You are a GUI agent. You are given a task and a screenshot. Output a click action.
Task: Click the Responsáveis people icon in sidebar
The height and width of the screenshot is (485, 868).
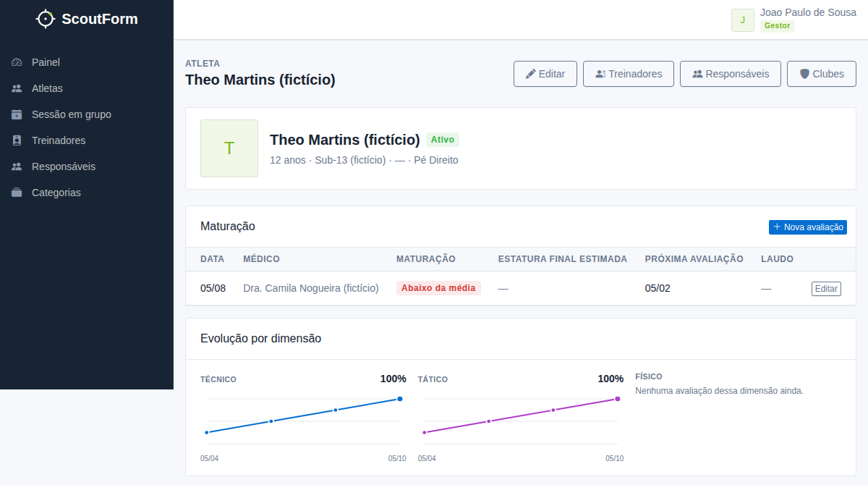17,166
